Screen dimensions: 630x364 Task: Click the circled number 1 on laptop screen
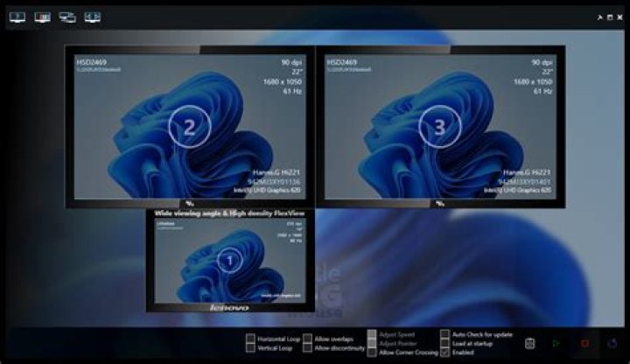(x=230, y=261)
